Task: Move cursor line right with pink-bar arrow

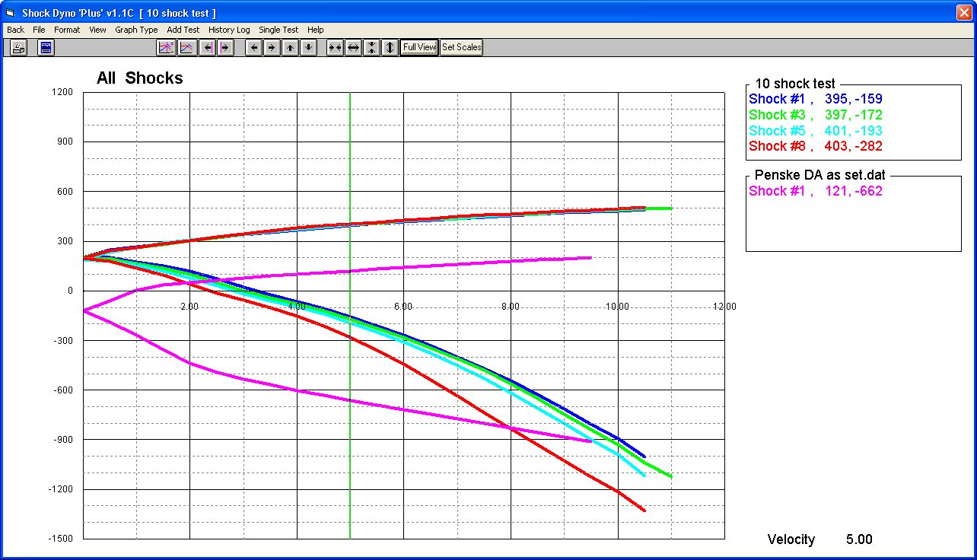Action: pos(224,48)
